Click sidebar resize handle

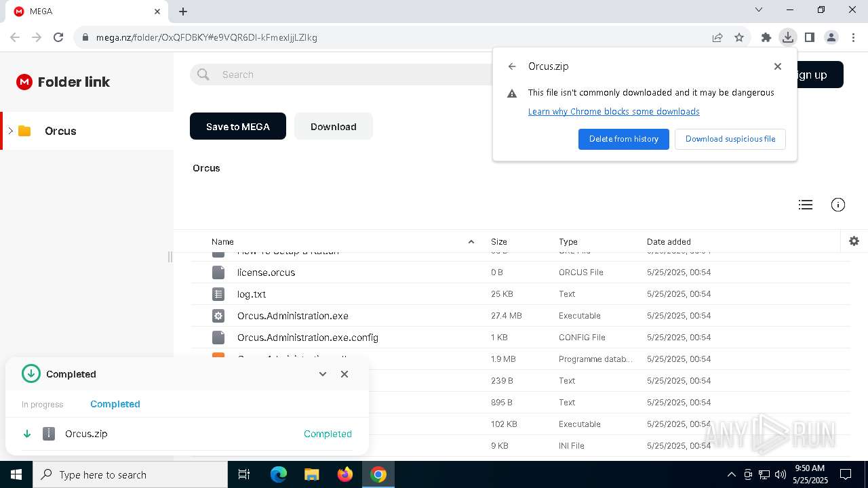170,257
